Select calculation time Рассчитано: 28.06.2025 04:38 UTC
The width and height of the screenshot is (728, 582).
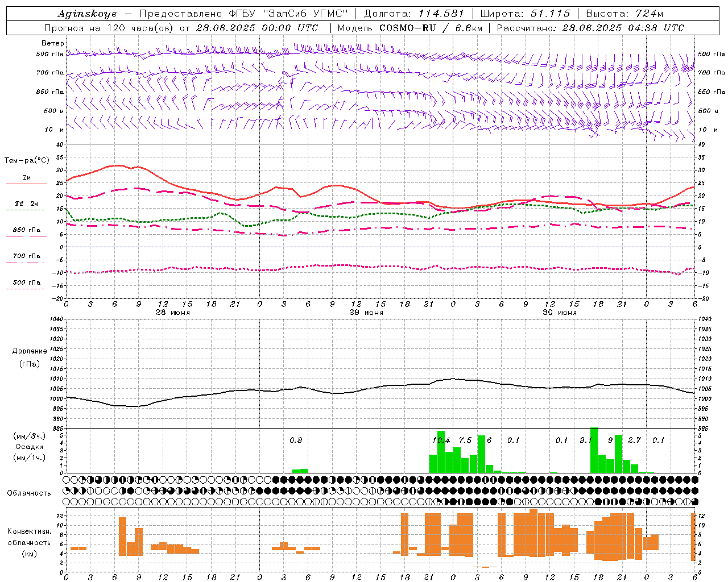point(590,28)
